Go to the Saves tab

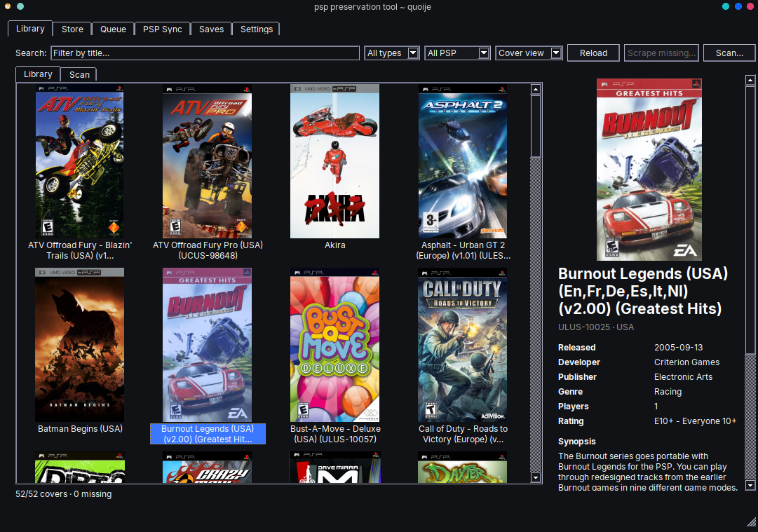point(211,29)
